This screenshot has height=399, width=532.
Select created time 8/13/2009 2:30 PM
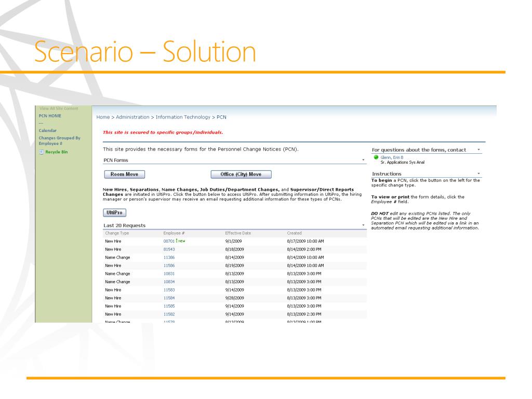pyautogui.click(x=304, y=314)
